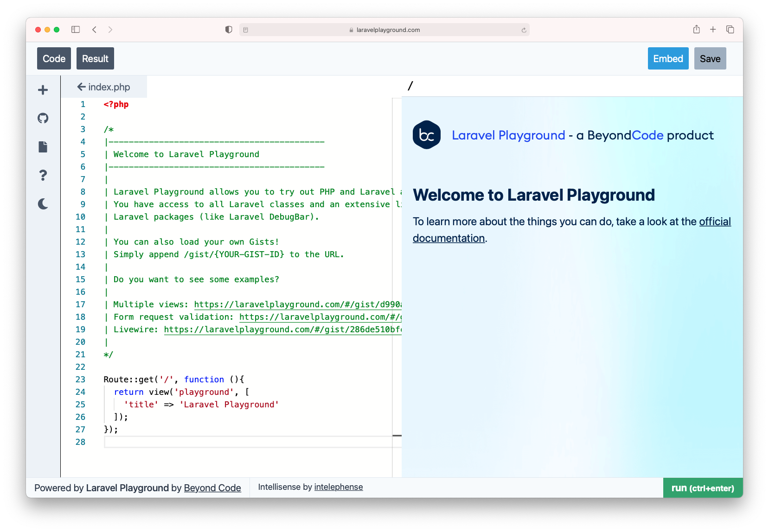Viewport: 769px width, 532px height.
Task: Click the Safari sidebar toggle icon
Action: click(76, 30)
